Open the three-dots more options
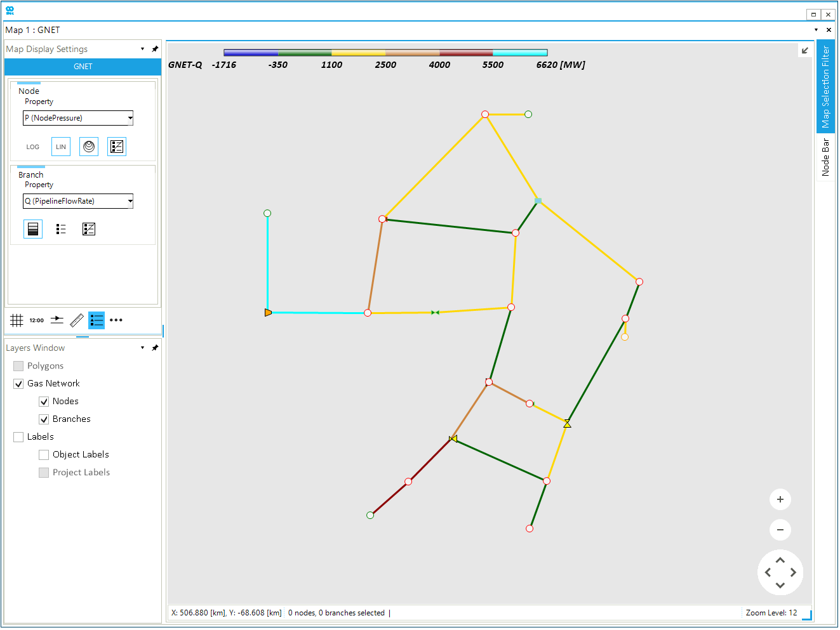This screenshot has width=840, height=630. [116, 320]
